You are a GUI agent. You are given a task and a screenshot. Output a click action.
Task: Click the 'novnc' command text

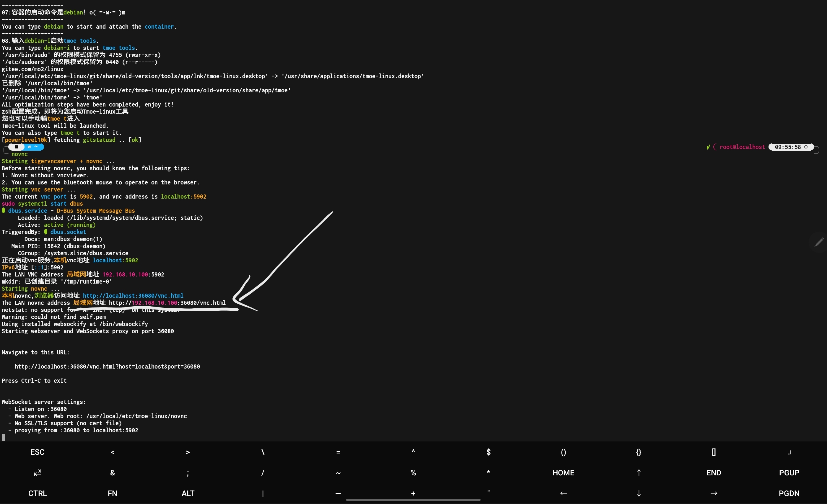[19, 154]
